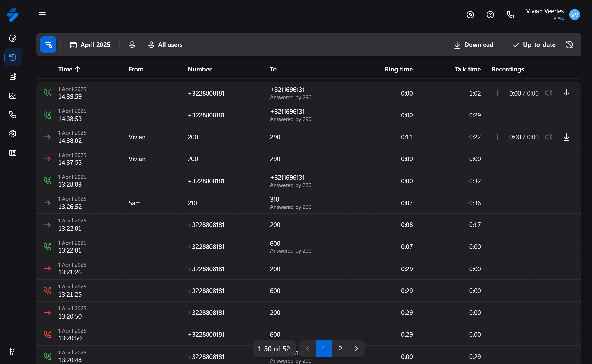The image size is (592, 364).
Task: Download recording of the 14:39:59 call
Action: click(566, 93)
